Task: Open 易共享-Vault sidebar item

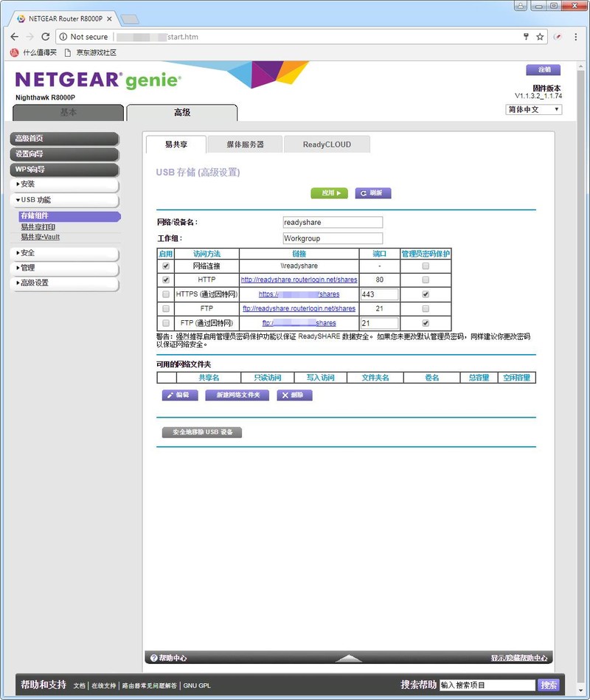Action: pos(40,237)
